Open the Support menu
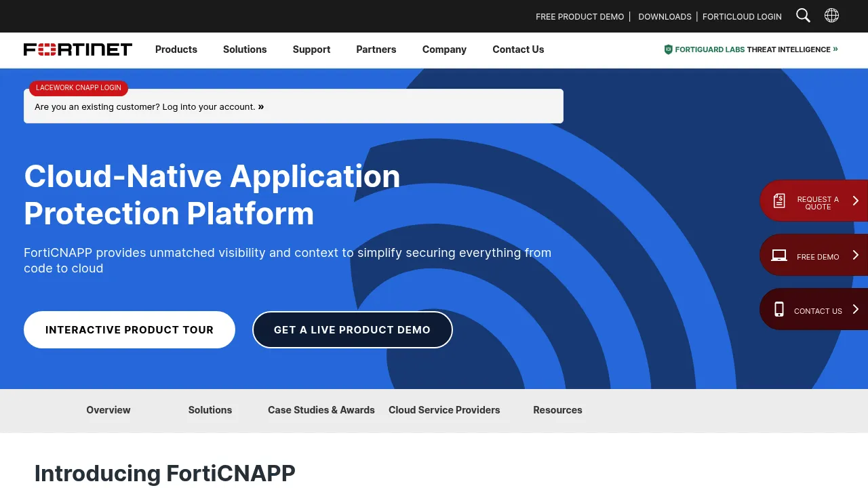Screen dimensions: 868x488 [x=311, y=49]
